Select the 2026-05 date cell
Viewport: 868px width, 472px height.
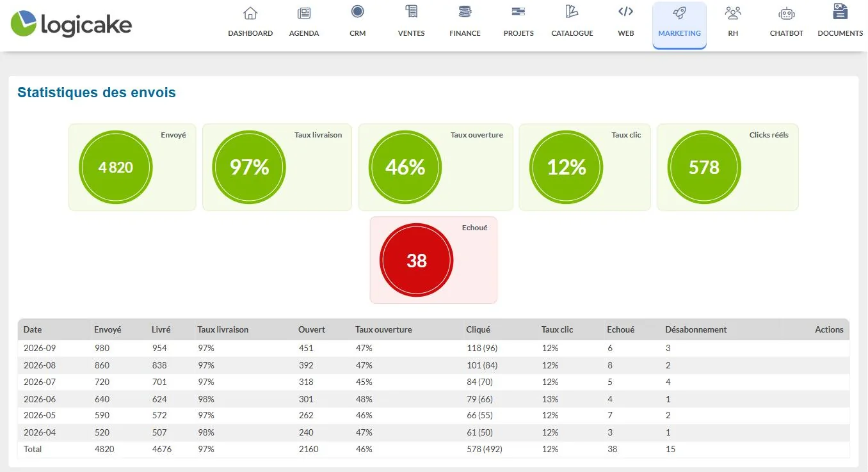pyautogui.click(x=40, y=416)
